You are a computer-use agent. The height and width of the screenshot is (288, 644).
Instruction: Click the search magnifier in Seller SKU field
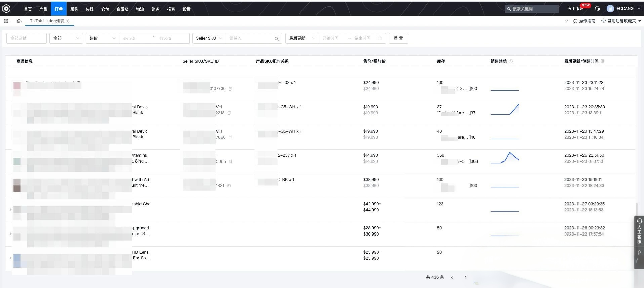276,39
